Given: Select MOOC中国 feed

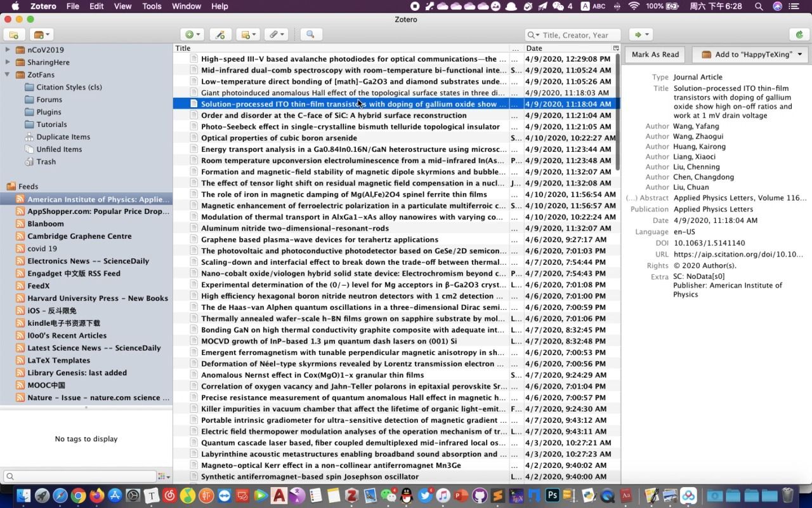Looking at the screenshot, I should [46, 385].
